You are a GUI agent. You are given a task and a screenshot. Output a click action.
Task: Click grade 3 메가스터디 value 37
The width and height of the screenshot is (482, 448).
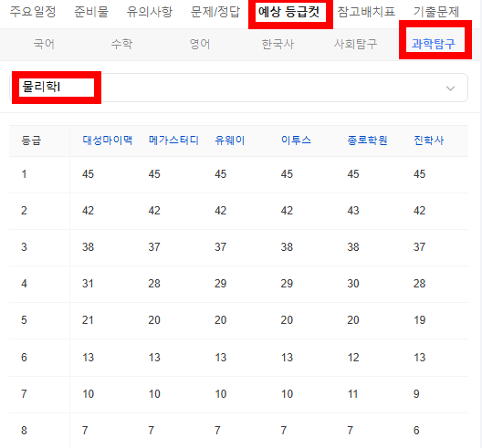coord(154,246)
